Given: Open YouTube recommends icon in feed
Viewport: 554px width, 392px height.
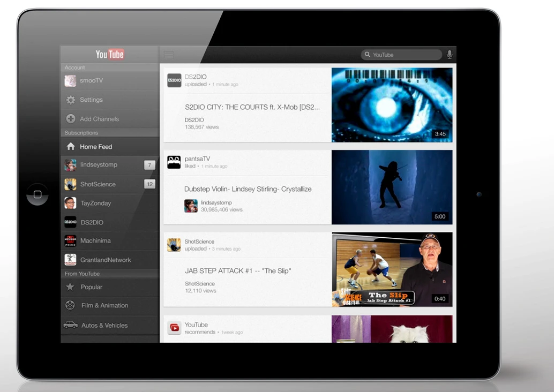Looking at the screenshot, I should pos(174,328).
